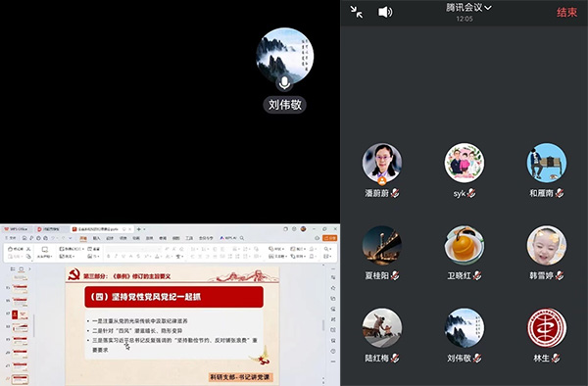This screenshot has width=588, height=386.
Task: Open 夏桂阳's bridge night avatar
Action: 382,245
